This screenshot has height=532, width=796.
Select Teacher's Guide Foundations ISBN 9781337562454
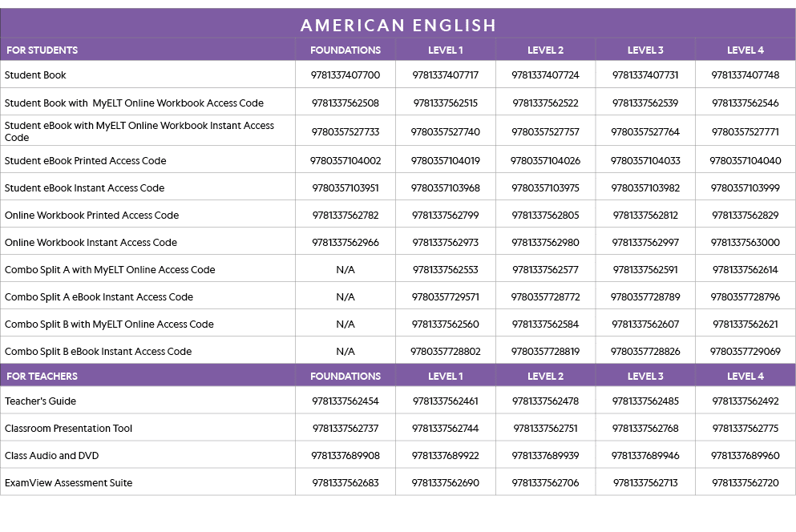click(x=345, y=401)
